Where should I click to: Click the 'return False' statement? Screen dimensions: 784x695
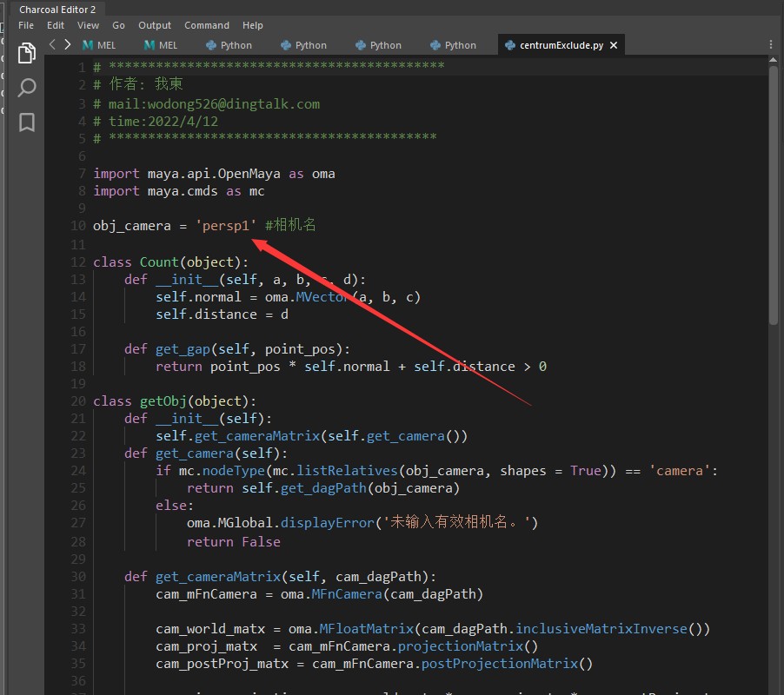point(234,542)
